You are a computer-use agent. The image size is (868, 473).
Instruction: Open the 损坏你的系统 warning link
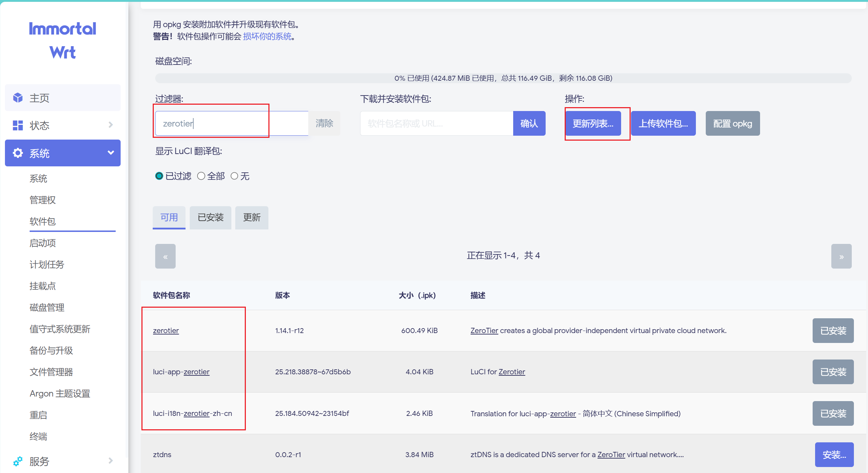tap(267, 36)
